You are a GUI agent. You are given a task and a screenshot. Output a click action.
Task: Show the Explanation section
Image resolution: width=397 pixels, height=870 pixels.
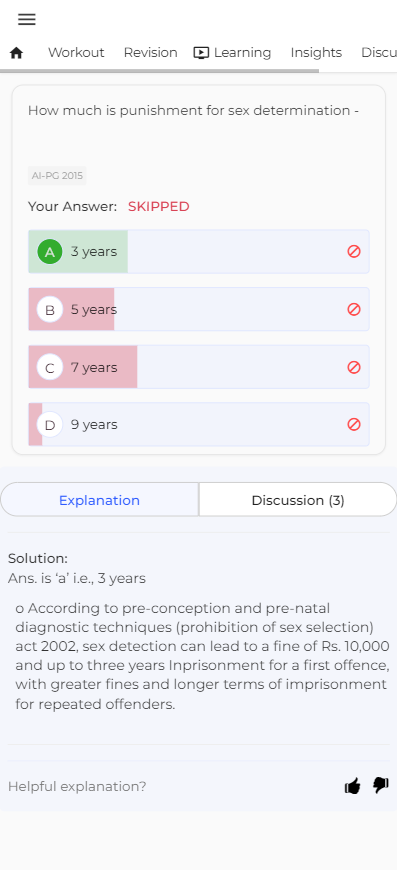click(x=99, y=500)
